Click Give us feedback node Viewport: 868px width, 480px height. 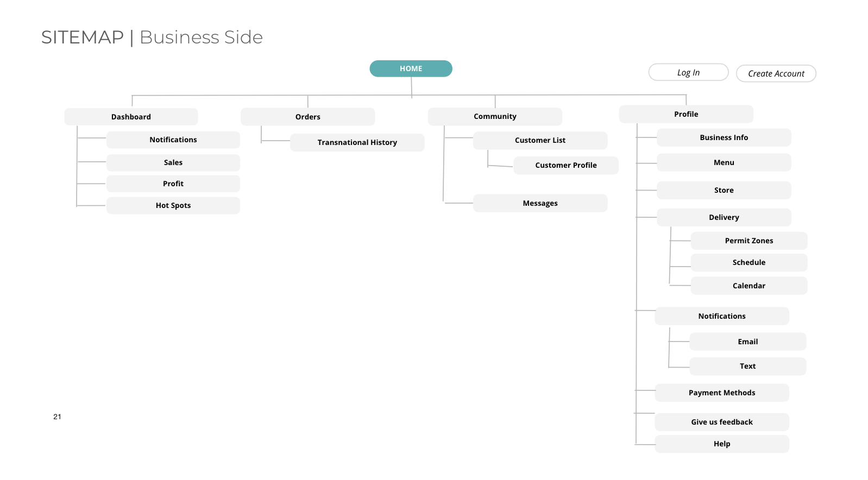coord(721,422)
